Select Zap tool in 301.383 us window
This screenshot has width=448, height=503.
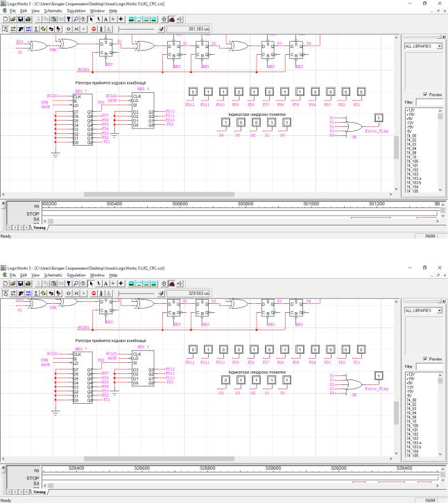[98, 19]
